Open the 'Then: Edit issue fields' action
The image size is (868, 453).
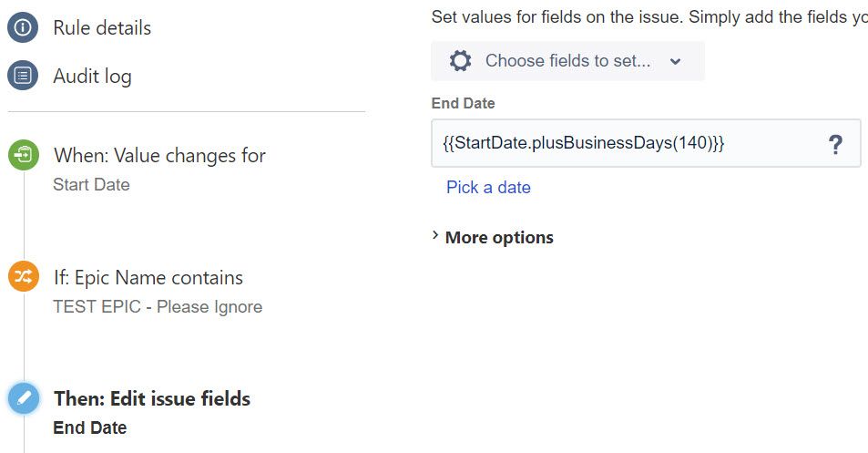(x=152, y=398)
